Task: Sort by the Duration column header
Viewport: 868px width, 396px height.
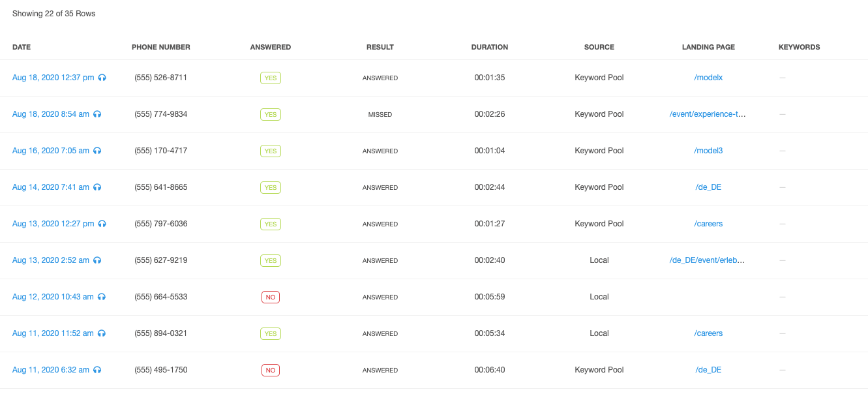Action: point(490,47)
